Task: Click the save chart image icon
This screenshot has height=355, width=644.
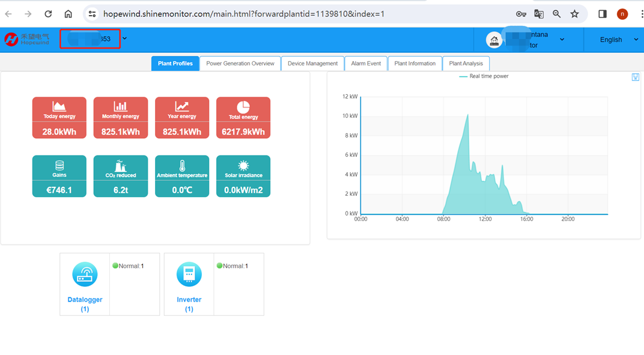Action: [635, 77]
